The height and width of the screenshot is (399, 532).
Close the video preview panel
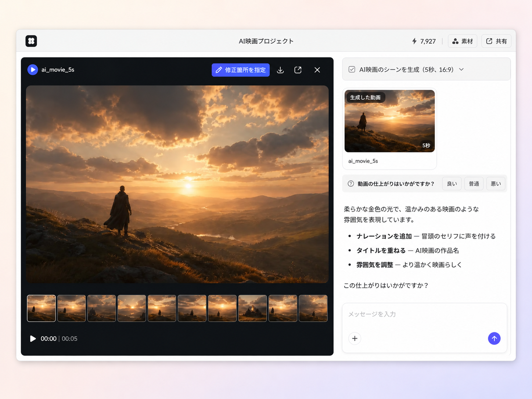tap(317, 70)
